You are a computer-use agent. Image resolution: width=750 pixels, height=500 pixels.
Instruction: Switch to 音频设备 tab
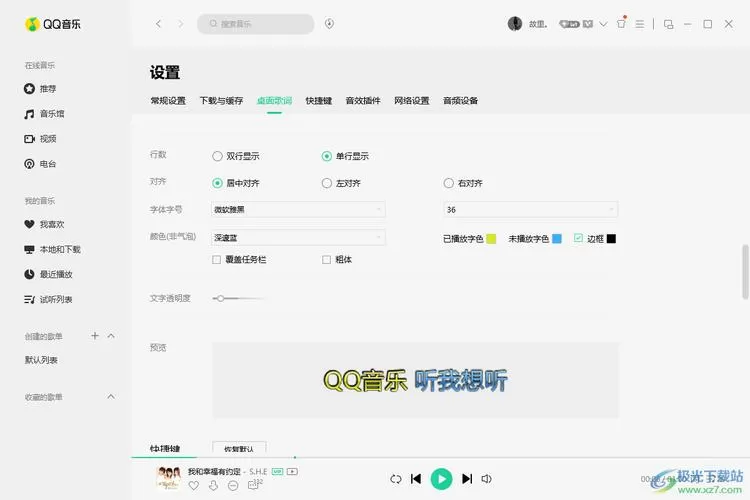[461, 100]
